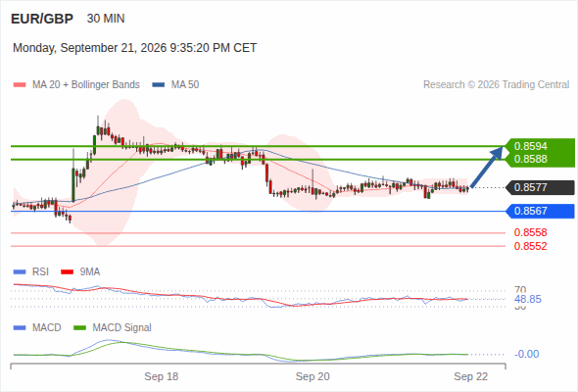Click the MACD blue legend marker

(20, 328)
